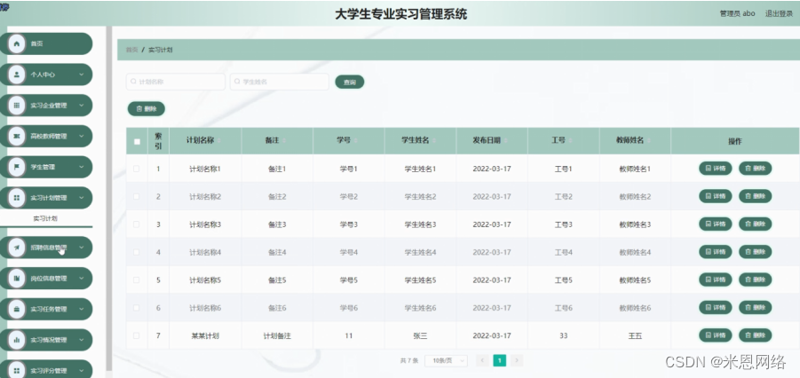Check the row checkbox for 某某计划
This screenshot has height=378, width=800.
(x=136, y=336)
